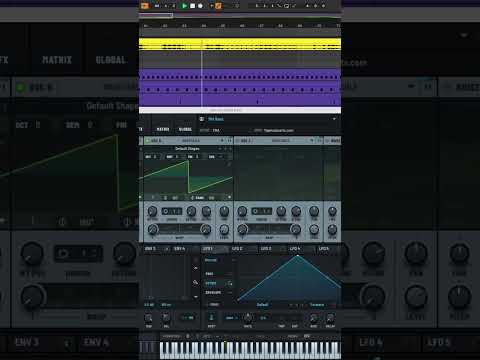480x360 pixels.
Task: Click the OSC A unison voices field
Action: (x=171, y=211)
